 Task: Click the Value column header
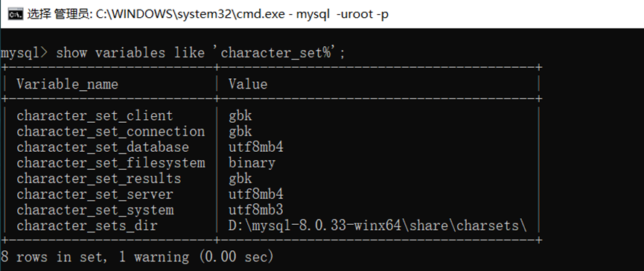pyautogui.click(x=248, y=84)
